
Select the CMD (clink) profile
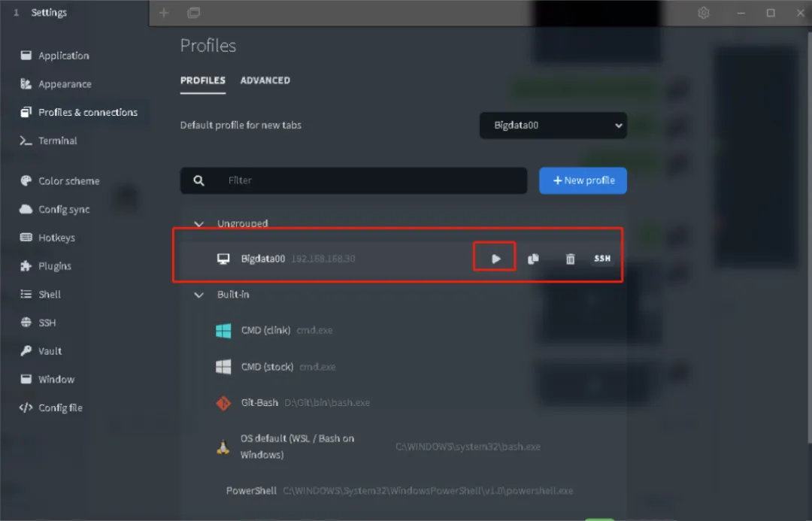(x=265, y=330)
